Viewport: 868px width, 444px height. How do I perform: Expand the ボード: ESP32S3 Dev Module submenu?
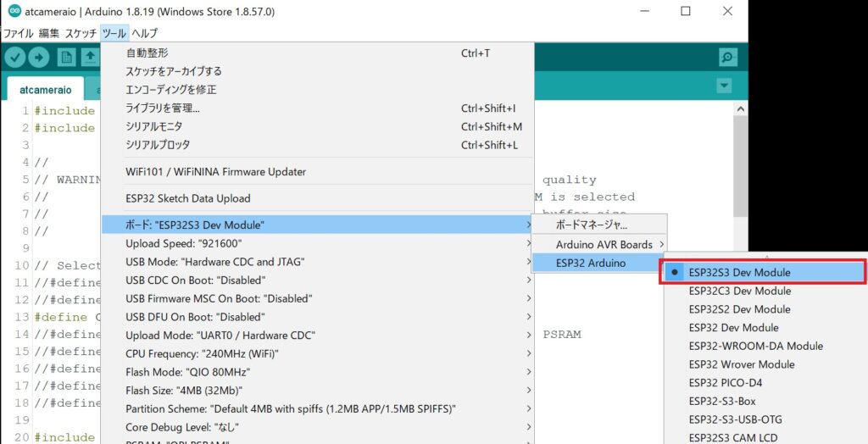[317, 225]
